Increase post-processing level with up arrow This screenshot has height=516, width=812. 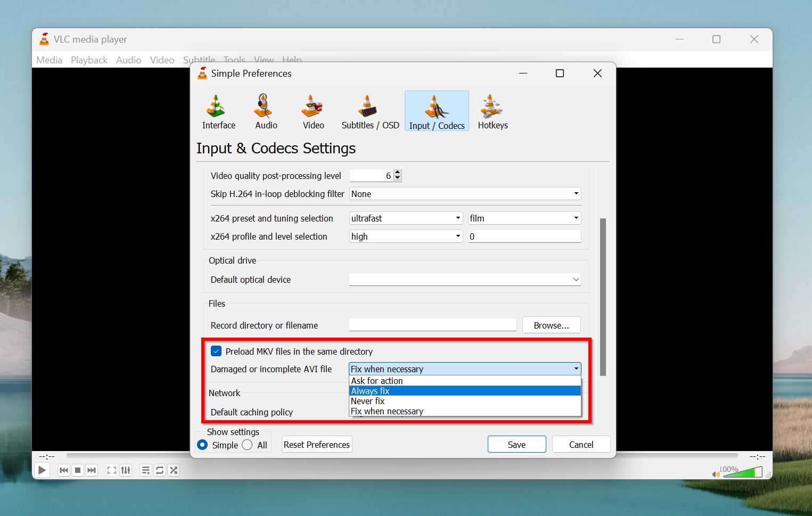[x=397, y=173]
